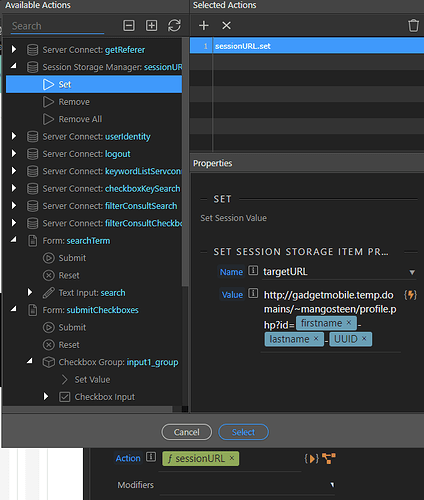Open the Name targetURL dropdown arrow
This screenshot has width=424, height=500.
[x=412, y=272]
